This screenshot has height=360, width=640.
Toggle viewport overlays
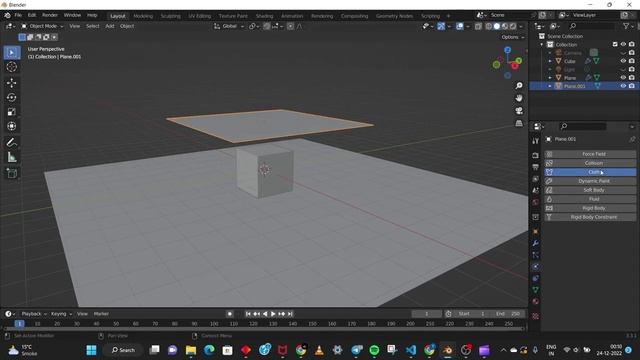460,26
